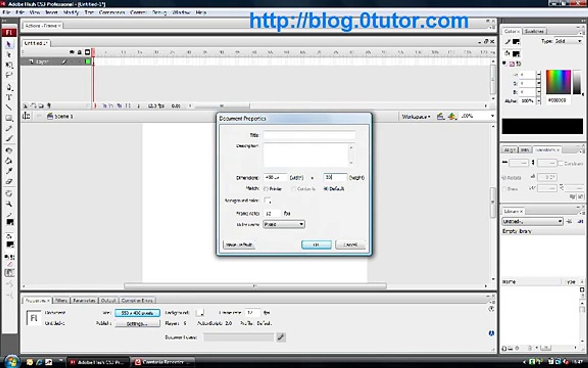The height and width of the screenshot is (368, 588).
Task: Click OK in Document Properties dialog
Action: tap(316, 245)
